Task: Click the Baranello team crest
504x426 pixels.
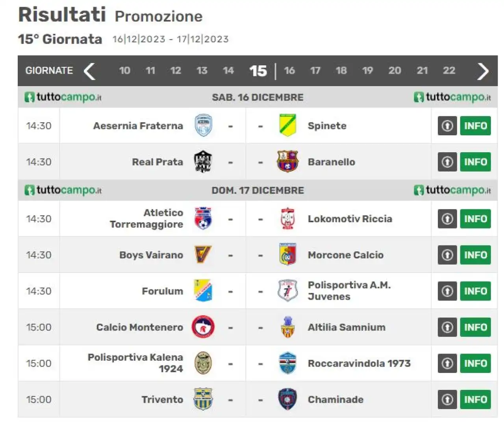Action: (x=287, y=162)
